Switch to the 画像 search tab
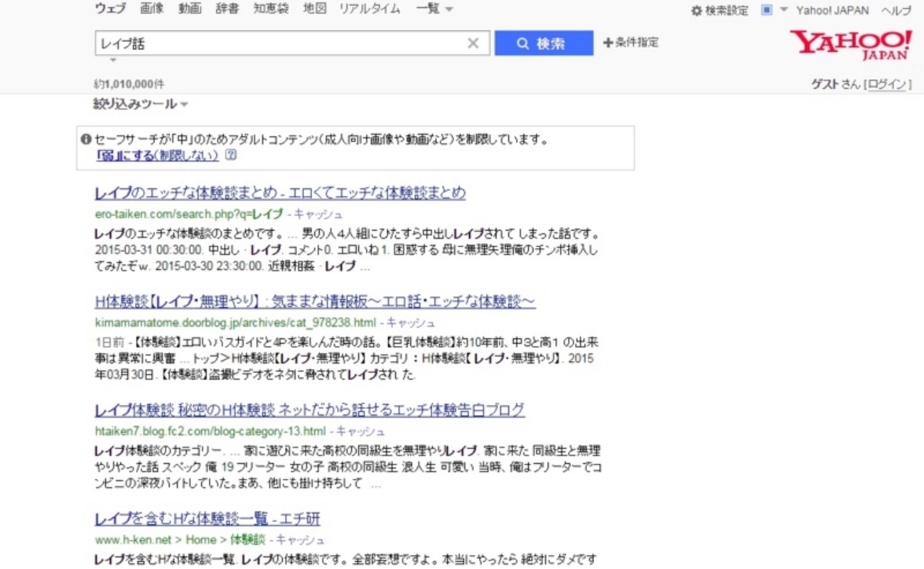 coord(152,9)
